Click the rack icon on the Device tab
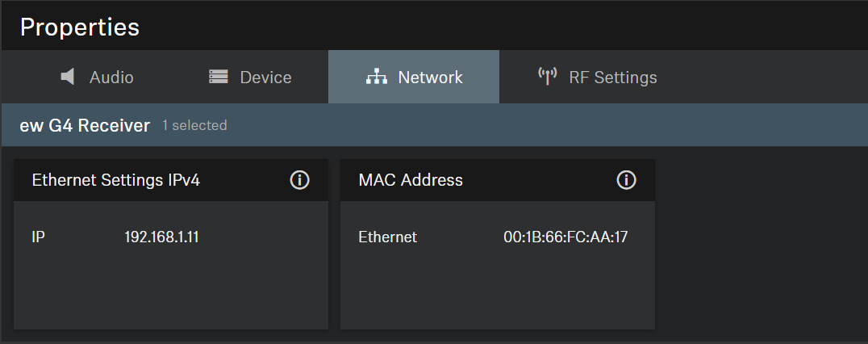This screenshot has width=868, height=344. coord(218,77)
